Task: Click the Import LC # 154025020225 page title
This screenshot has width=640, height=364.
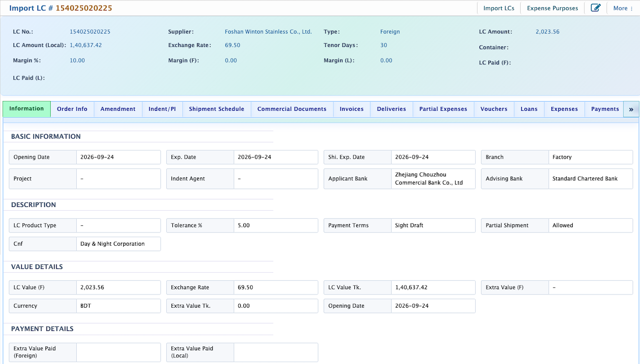Action: [x=61, y=8]
